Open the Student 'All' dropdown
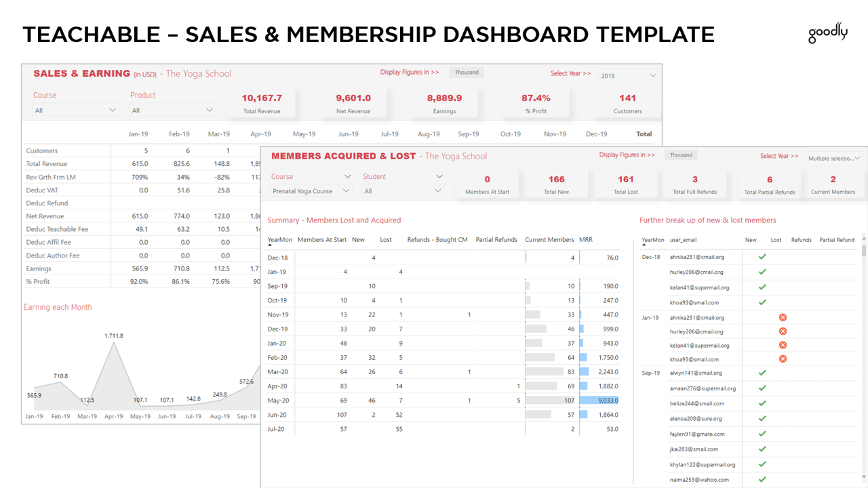The width and height of the screenshot is (868, 488). [x=403, y=191]
